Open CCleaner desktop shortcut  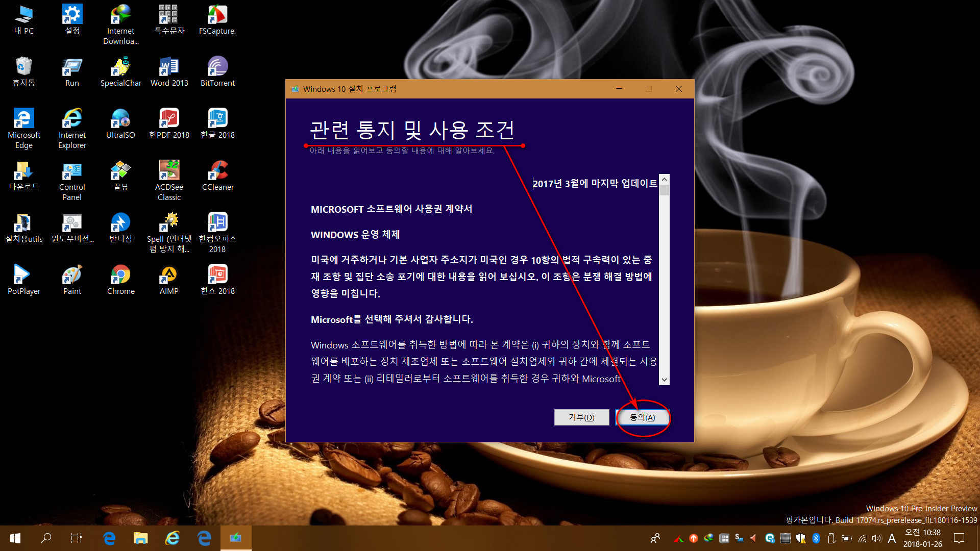coord(217,176)
